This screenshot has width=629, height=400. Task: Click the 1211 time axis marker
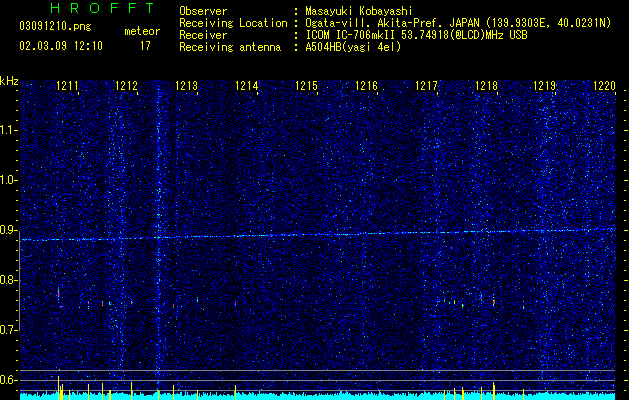[x=67, y=86]
